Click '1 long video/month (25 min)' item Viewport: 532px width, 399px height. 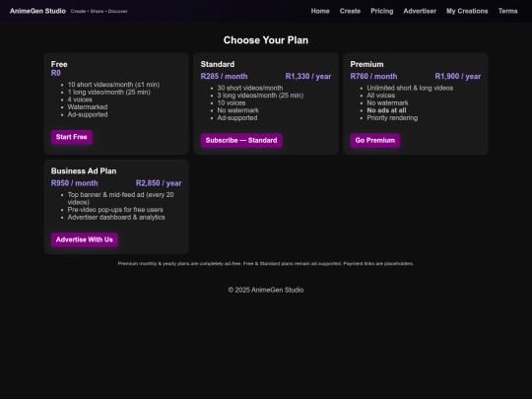pos(109,92)
